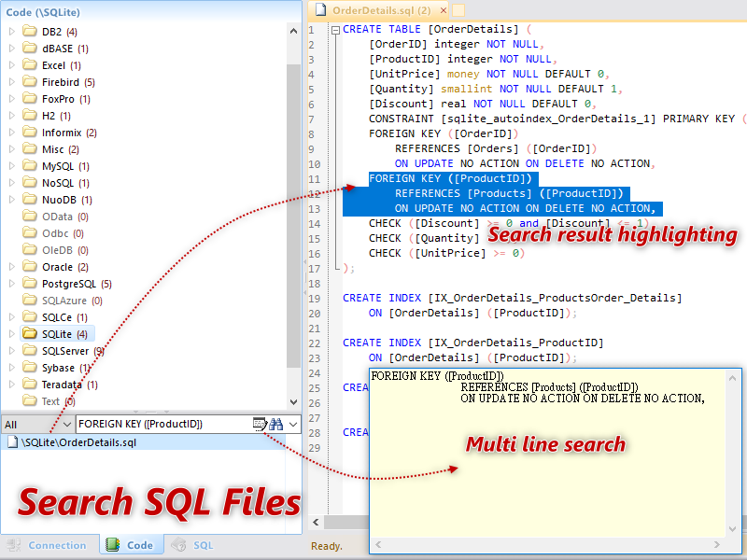Screen dimensions: 747x560
Task: Click the document icon on OrderDetails.sql tab
Action: (x=321, y=9)
